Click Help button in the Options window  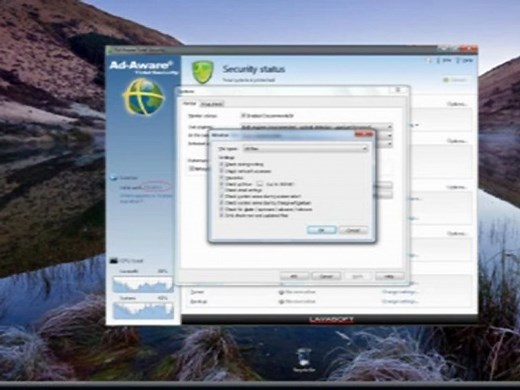(389, 276)
